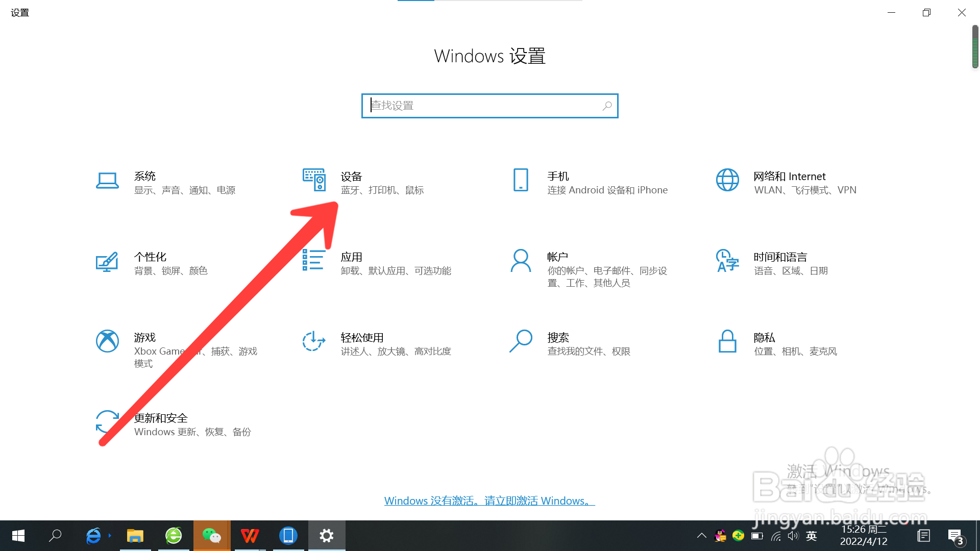The image size is (980, 551).
Task: Click the Apps settings list icon
Action: (x=314, y=260)
